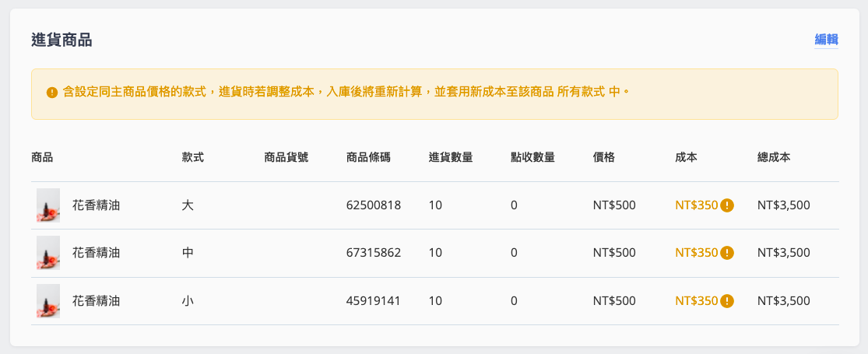Click cost warning icon in the 中 row
This screenshot has height=354, width=868.
(727, 253)
